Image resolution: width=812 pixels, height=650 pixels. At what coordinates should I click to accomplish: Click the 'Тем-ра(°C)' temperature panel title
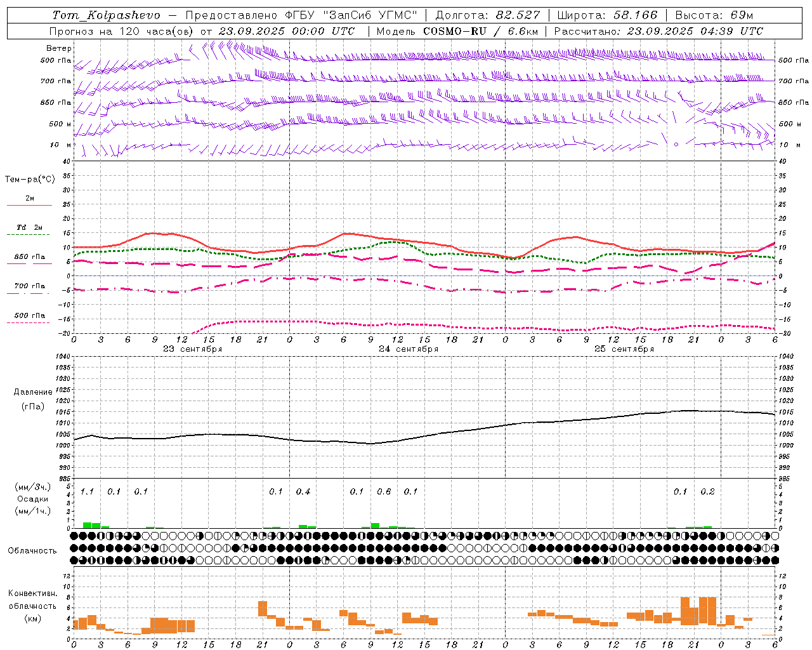pos(30,180)
